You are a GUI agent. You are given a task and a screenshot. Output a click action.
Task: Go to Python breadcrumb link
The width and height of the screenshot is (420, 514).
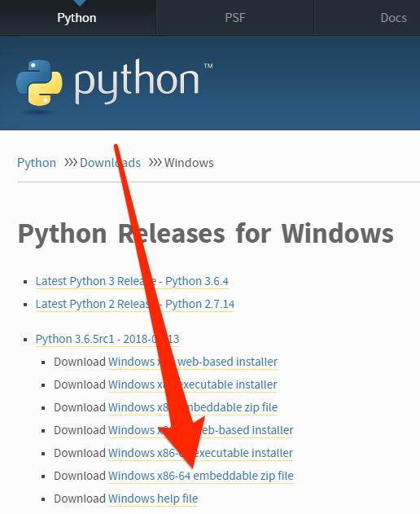37,163
